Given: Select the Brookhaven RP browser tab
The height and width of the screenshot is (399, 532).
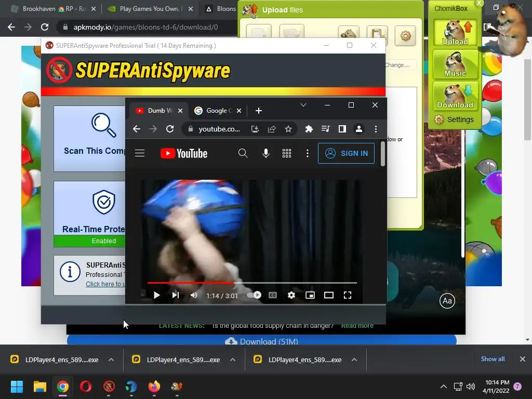Looking at the screenshot, I should coord(54,9).
